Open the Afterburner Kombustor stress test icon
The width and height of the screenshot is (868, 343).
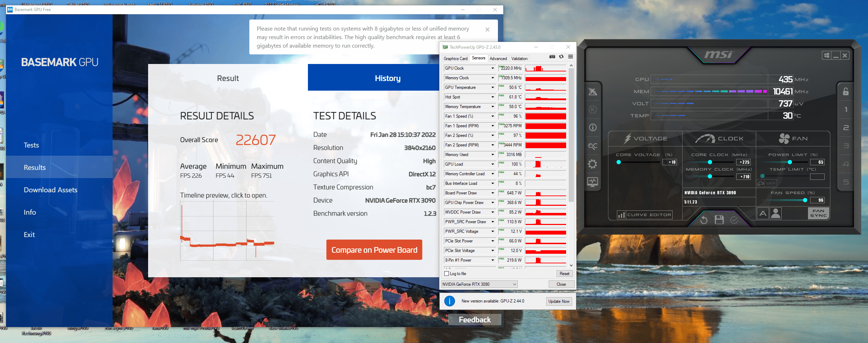[x=593, y=92]
